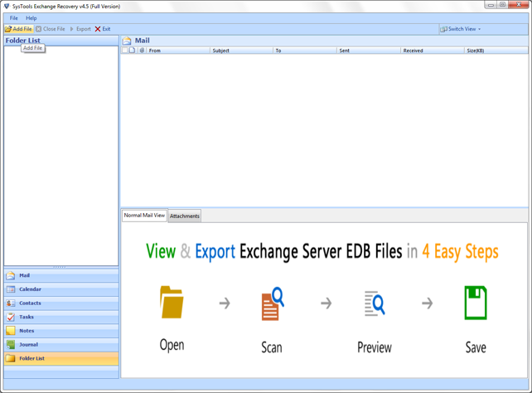This screenshot has height=393, width=532.
Task: Close the SysTools Exchange Recovery window
Action: tap(518, 5)
